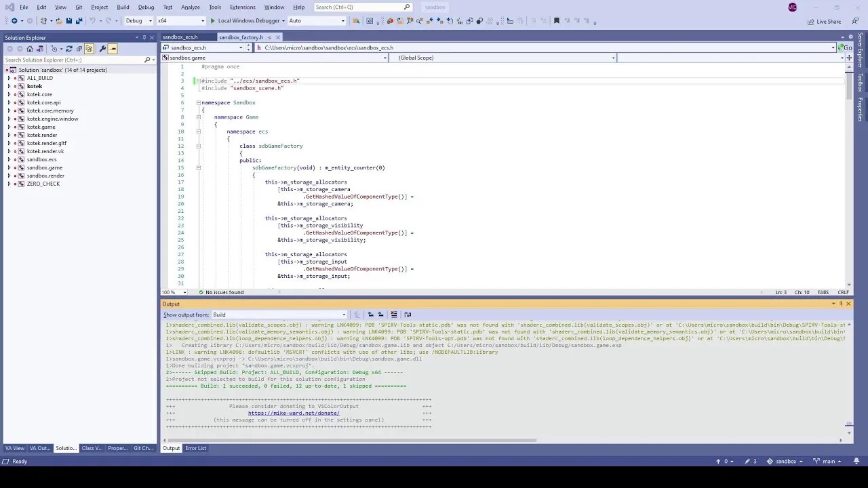Click Find in Files toolbar icon
Viewport: 868px width, 488px height.
tap(356, 20)
